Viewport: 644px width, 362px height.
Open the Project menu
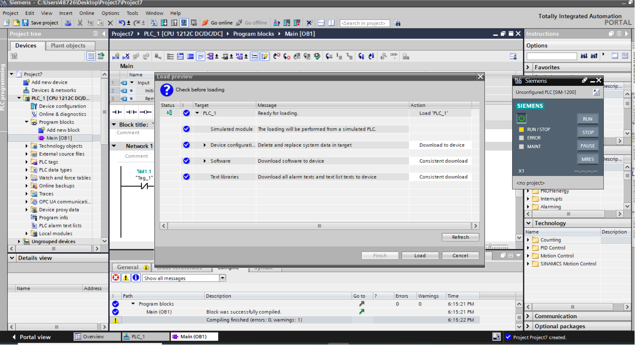(10, 13)
